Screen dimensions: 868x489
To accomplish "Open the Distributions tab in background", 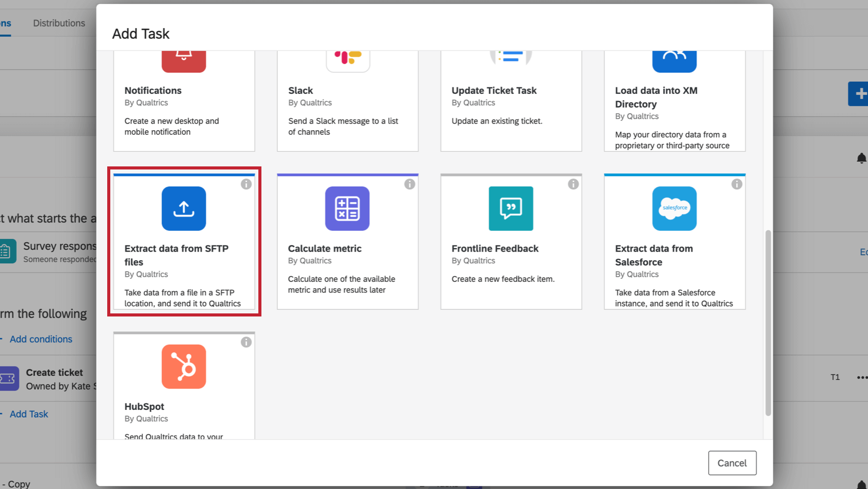I will 59,23.
